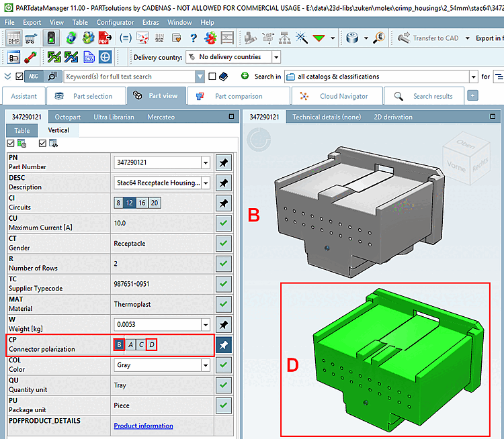Click the shopping cart icon
This screenshot has width=504, height=439.
click(30, 38)
